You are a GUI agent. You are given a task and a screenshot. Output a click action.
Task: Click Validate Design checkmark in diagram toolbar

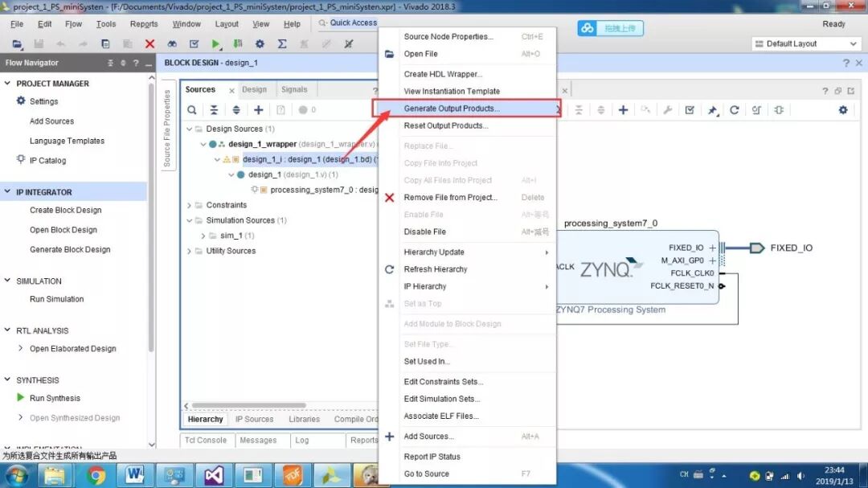point(690,109)
